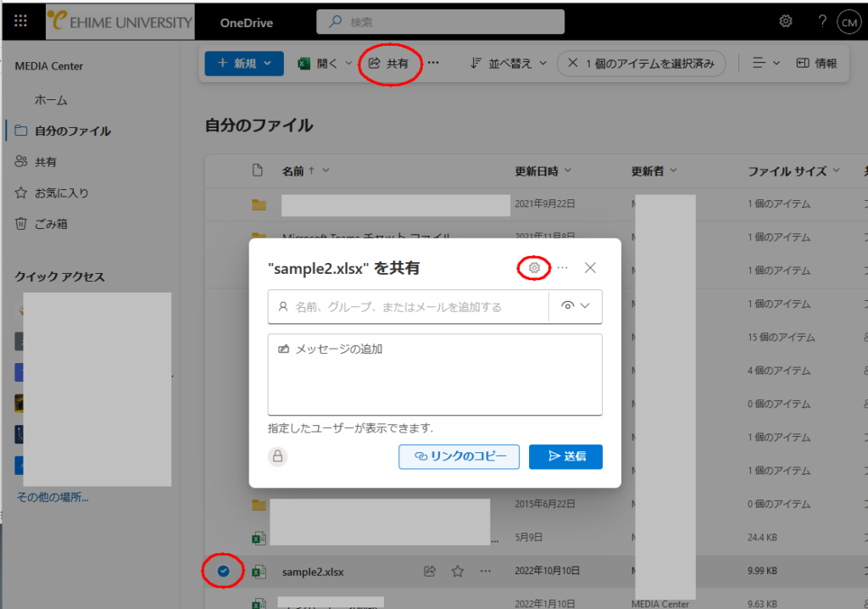
Task: Toggle the 情報 details pane
Action: point(816,63)
